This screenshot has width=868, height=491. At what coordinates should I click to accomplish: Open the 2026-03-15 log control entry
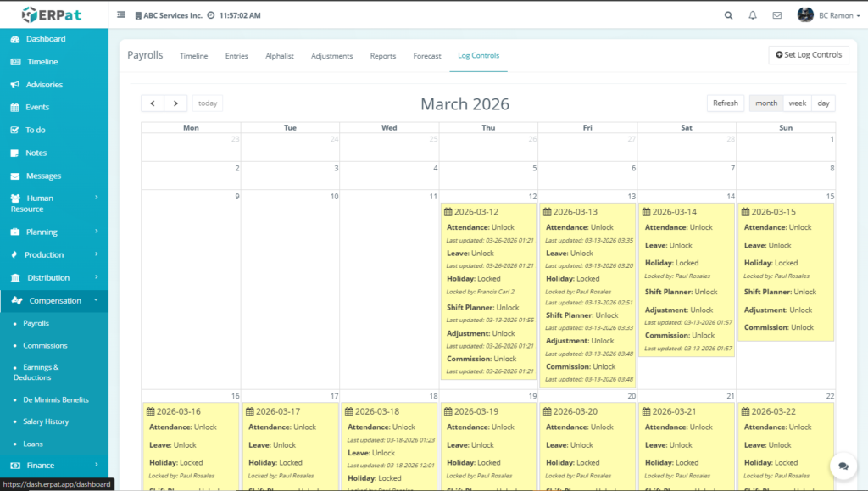click(x=786, y=272)
